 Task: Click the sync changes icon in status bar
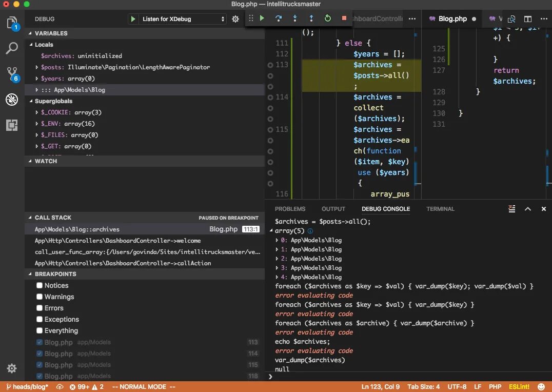coord(60,387)
